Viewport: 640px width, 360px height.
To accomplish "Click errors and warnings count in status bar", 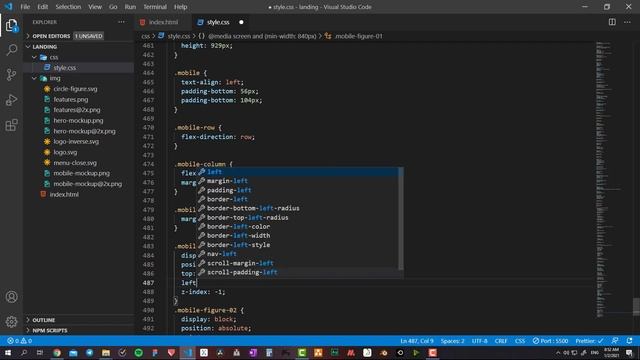I will click(19, 341).
